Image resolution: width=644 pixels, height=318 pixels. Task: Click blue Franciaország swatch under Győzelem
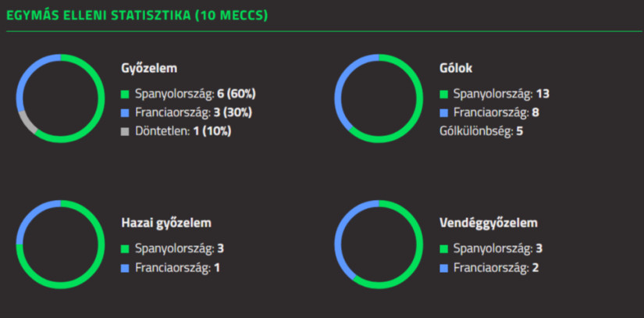pyautogui.click(x=126, y=113)
